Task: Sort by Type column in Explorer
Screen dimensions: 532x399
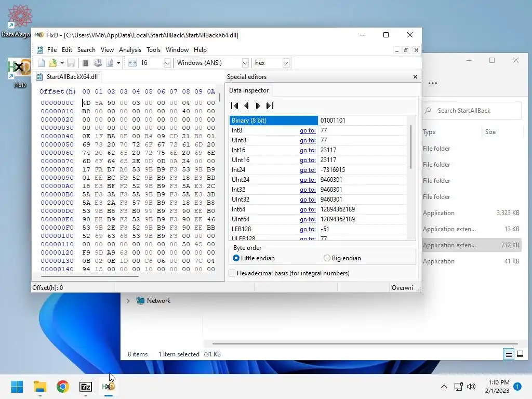Action: [x=429, y=132]
